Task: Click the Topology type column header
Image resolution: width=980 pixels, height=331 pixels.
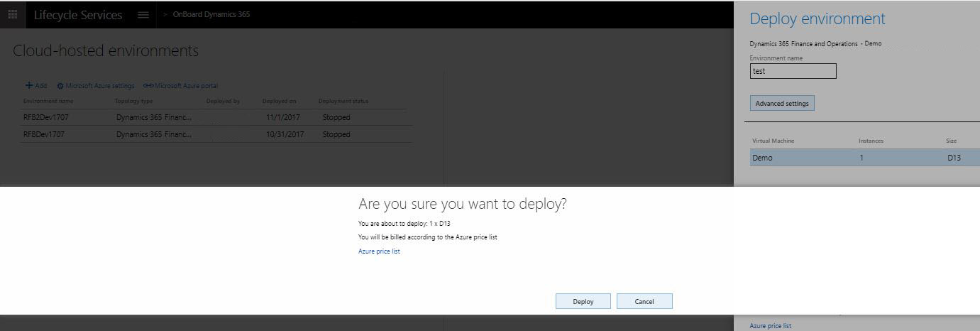Action: [133, 101]
